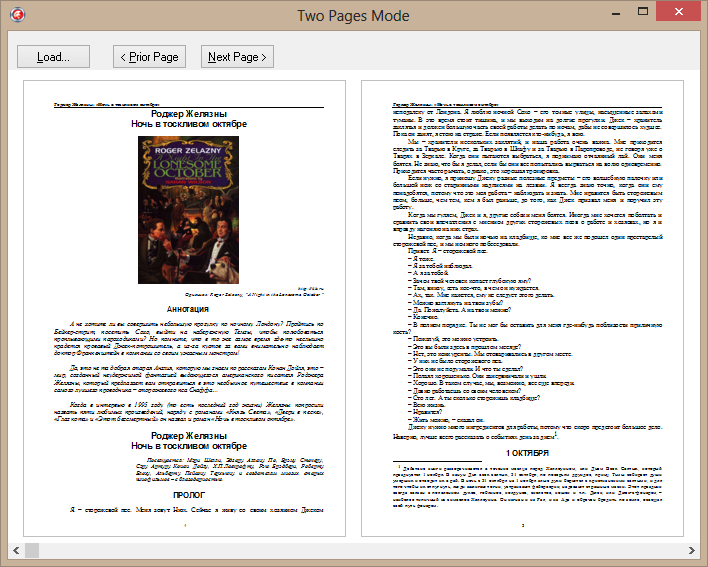Click the top 'Роджер Желязны' title above the book cover
Screen dimensions: 708x567
pyautogui.click(x=189, y=114)
